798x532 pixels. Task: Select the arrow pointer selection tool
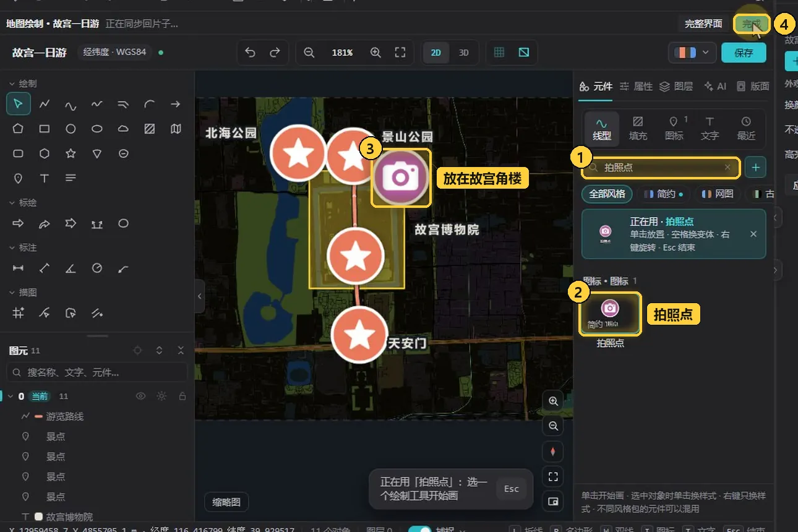pyautogui.click(x=19, y=104)
